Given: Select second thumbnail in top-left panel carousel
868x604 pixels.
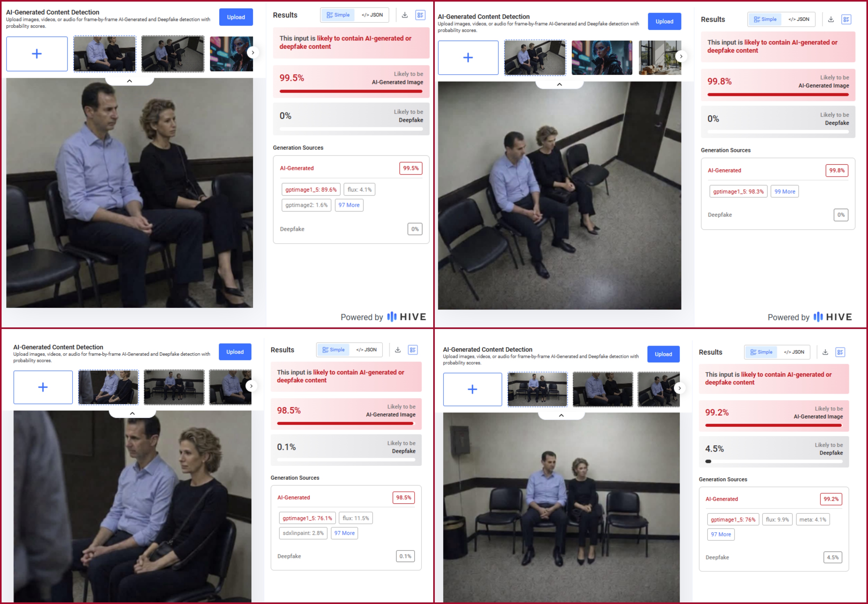Looking at the screenshot, I should tap(173, 54).
